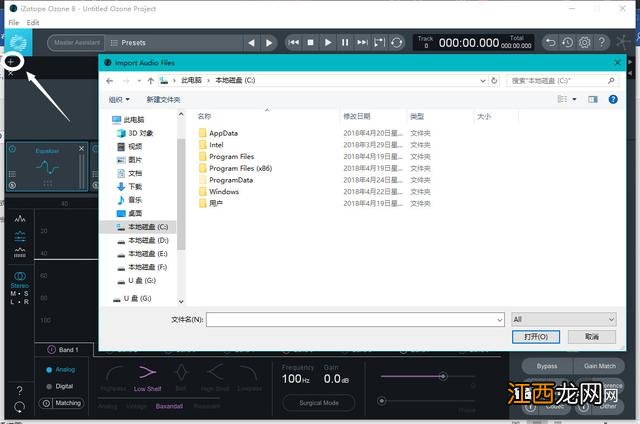Skip to track end in transport
The image size is (640, 424).
(362, 42)
